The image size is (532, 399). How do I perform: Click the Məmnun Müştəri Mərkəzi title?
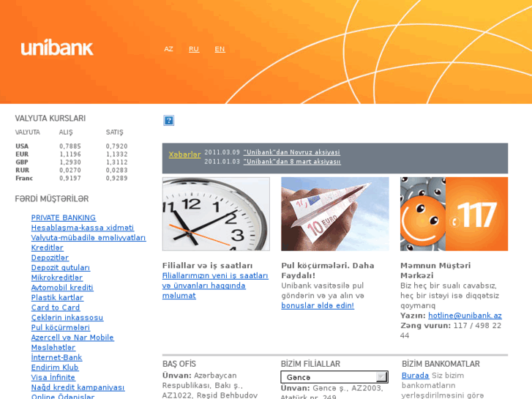pos(435,270)
